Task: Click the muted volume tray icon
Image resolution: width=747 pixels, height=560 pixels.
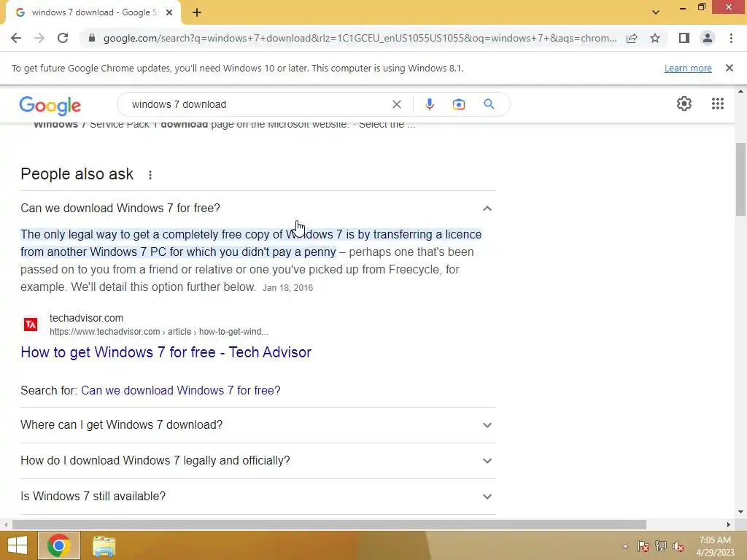Action: click(678, 546)
